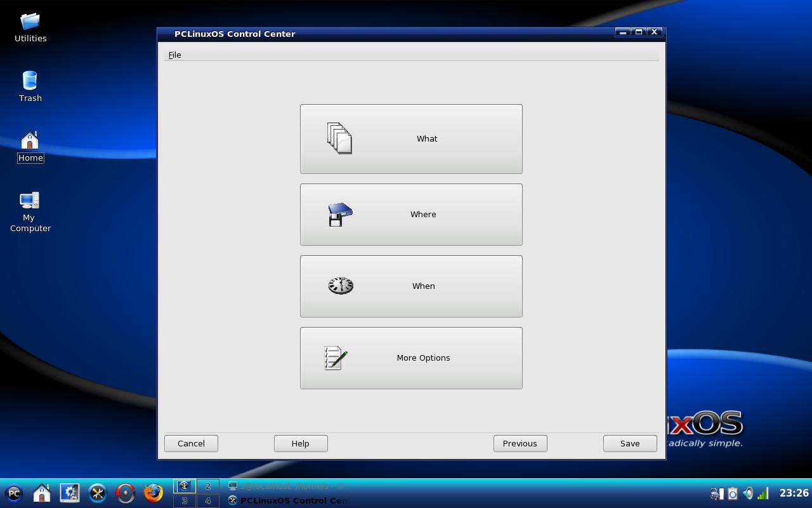Activate the terminal window taskbar entry
812x508 pixels.
point(287,486)
